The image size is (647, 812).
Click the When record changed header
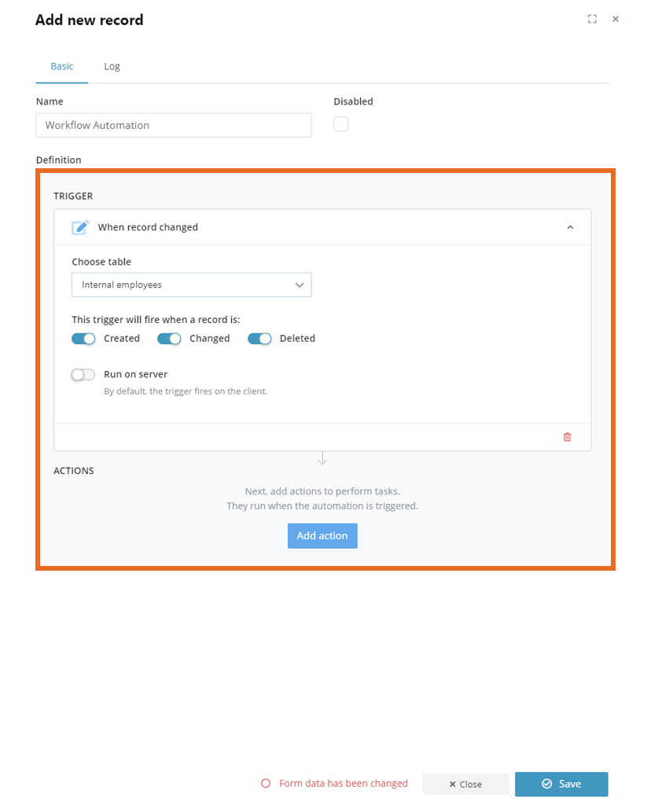322,227
